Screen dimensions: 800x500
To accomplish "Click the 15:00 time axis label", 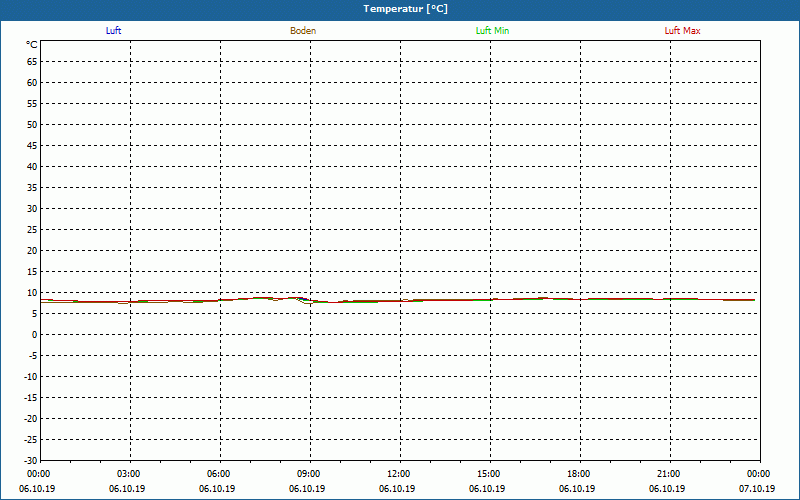I will tap(489, 474).
